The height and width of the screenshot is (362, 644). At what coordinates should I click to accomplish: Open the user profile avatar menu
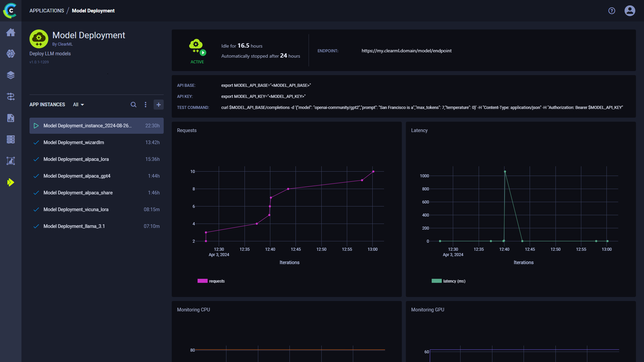pos(630,10)
